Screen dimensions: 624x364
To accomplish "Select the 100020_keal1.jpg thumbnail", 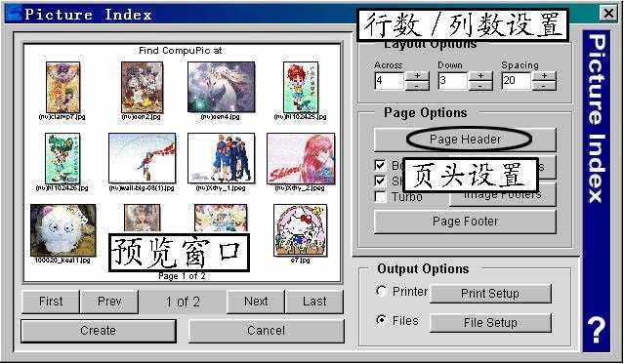I will pos(62,230).
